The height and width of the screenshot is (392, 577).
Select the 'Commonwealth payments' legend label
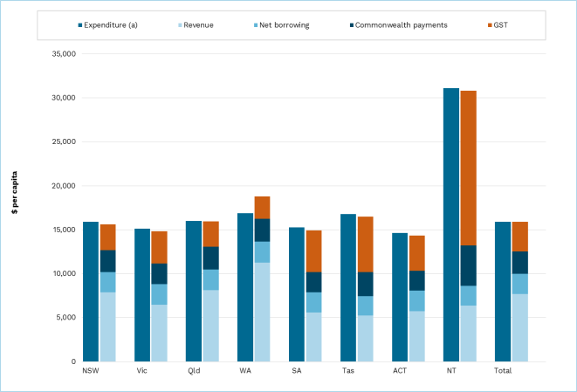[x=401, y=25]
